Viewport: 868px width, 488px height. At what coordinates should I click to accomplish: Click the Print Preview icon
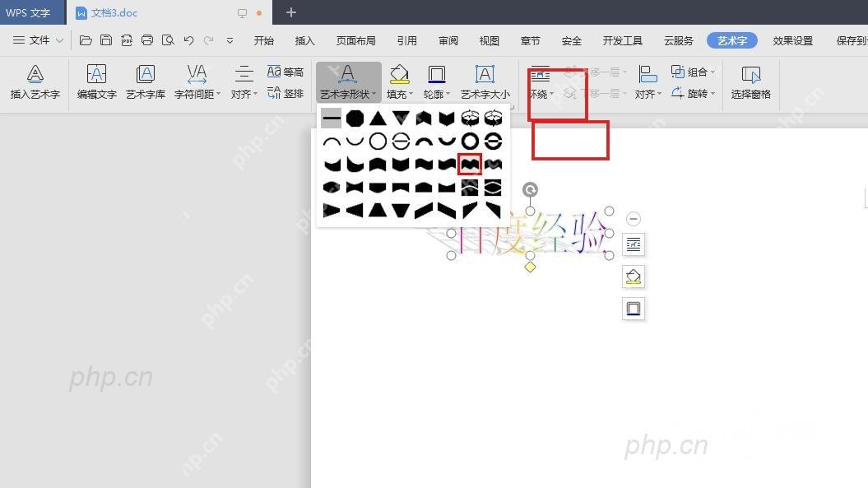[168, 40]
